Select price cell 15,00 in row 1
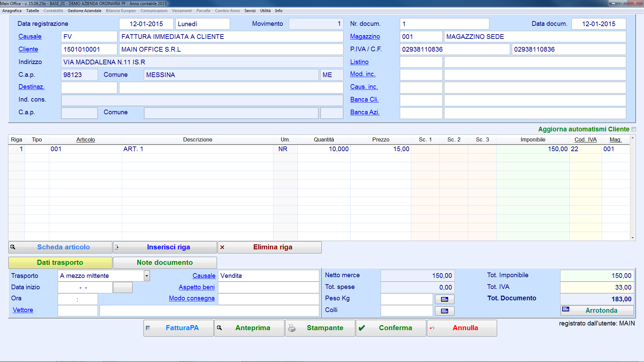Image resolution: width=644 pixels, height=362 pixels. point(380,149)
